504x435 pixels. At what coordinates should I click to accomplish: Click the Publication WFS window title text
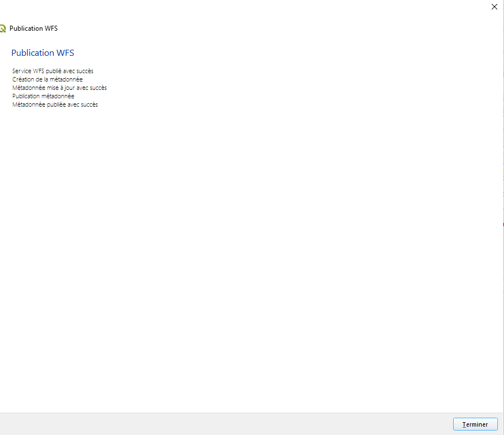(x=34, y=28)
